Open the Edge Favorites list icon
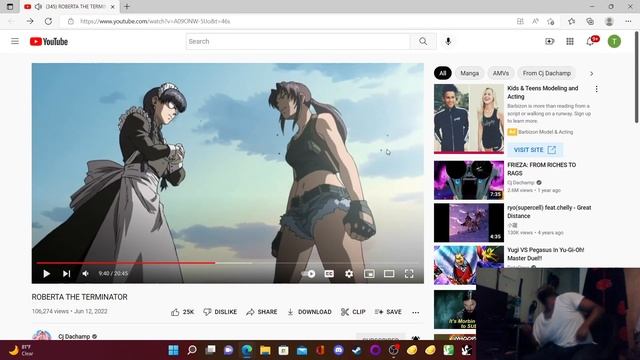 [571, 21]
